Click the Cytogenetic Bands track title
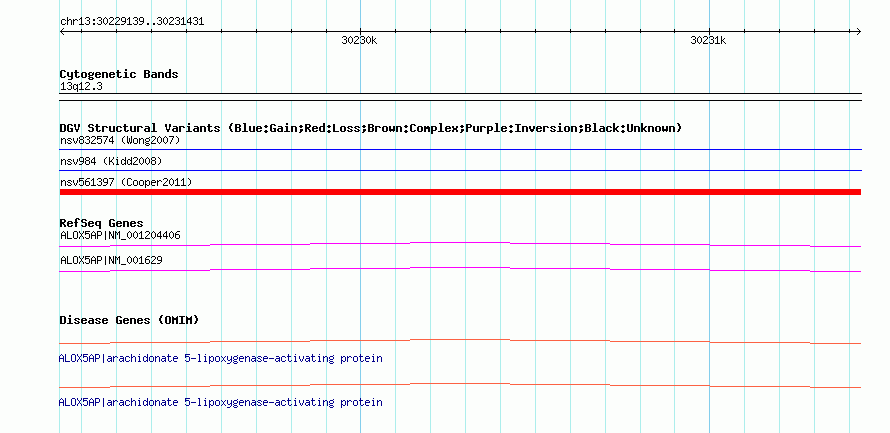890x433 pixels. coord(119,74)
